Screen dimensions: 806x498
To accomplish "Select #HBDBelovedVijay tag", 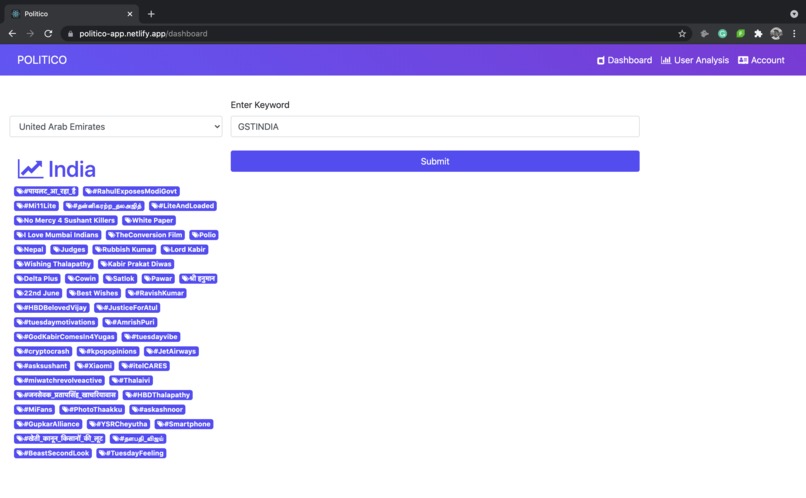I will [51, 307].
